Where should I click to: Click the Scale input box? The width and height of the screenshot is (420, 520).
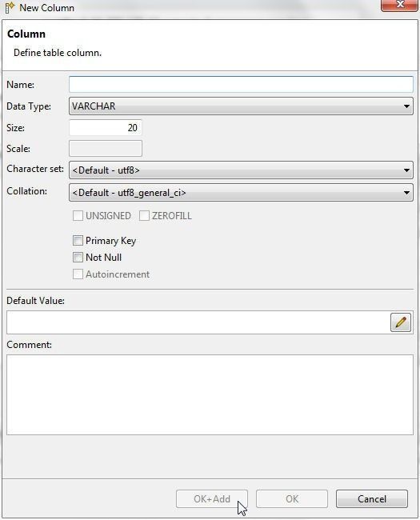pos(106,149)
